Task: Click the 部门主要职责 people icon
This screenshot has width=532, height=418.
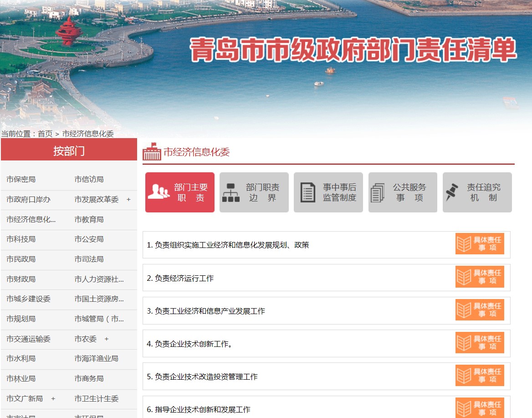Action: coord(159,191)
